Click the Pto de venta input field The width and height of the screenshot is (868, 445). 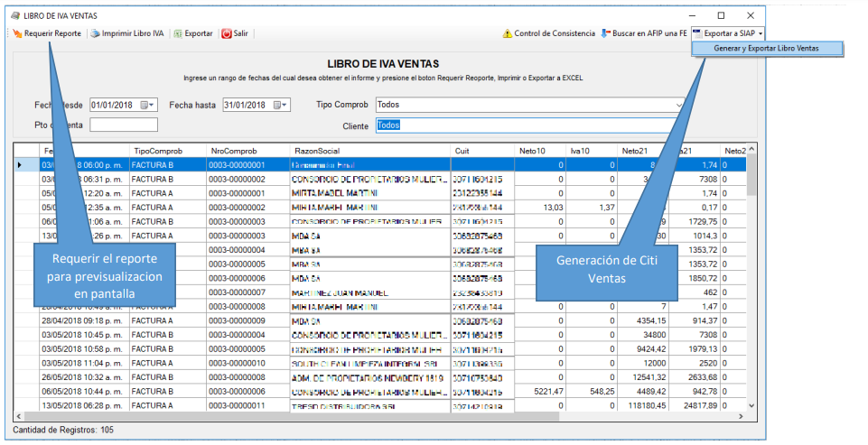pos(123,125)
